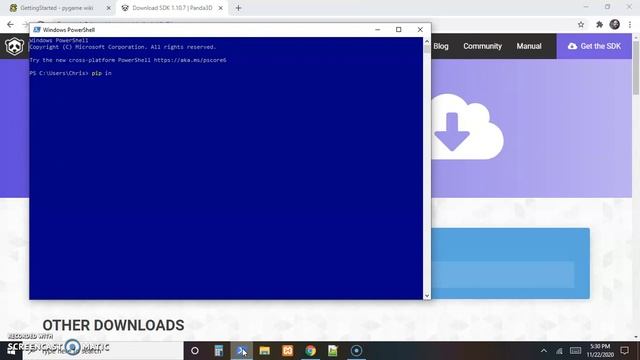
Task: Open File Explorer from the taskbar
Action: 264,351
